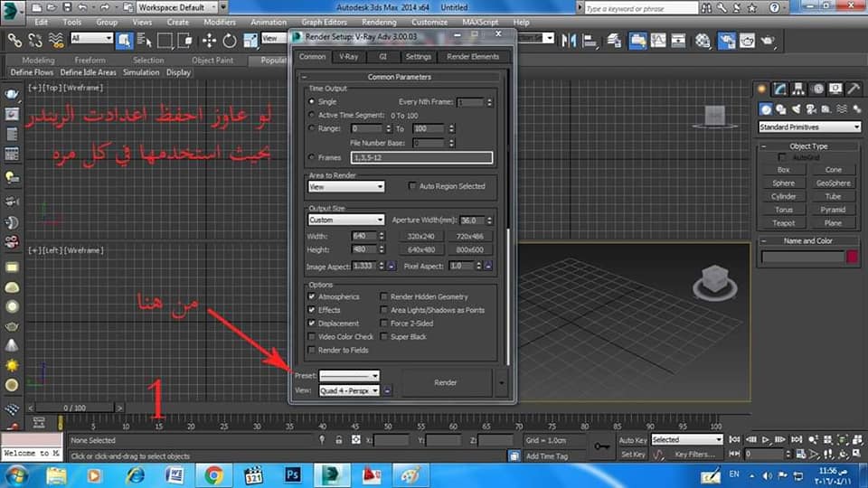Select the Rotate transform tool
The image size is (868, 488).
pyautogui.click(x=230, y=40)
